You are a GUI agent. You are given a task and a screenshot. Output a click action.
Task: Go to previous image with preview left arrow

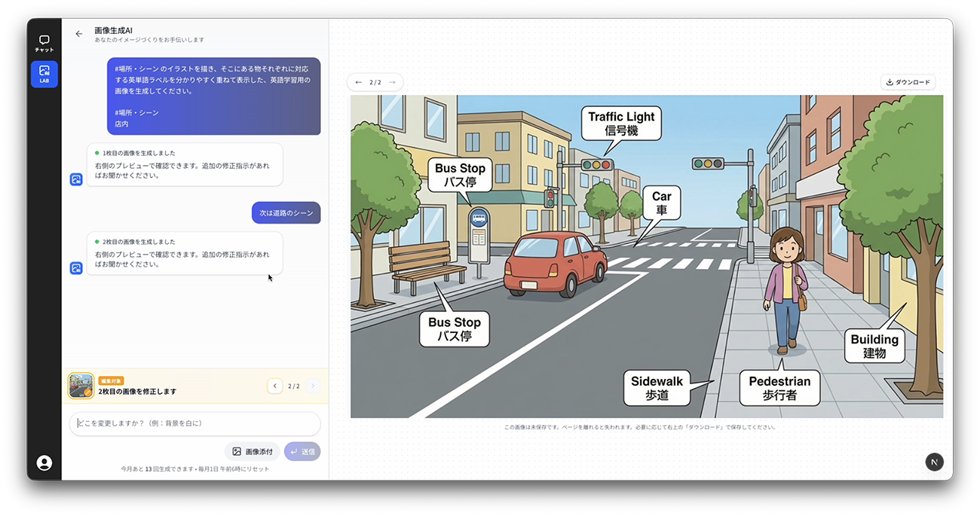[x=359, y=82]
